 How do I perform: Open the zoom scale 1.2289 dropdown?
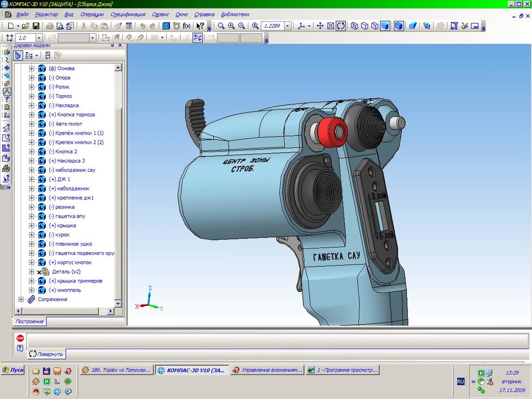click(287, 26)
